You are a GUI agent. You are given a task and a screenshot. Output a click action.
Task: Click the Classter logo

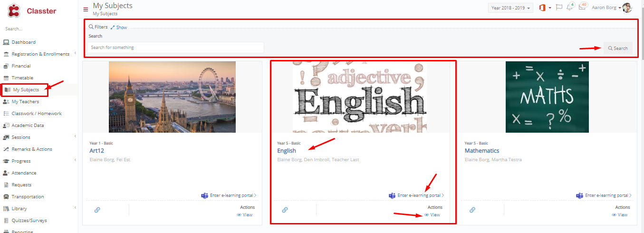click(32, 10)
